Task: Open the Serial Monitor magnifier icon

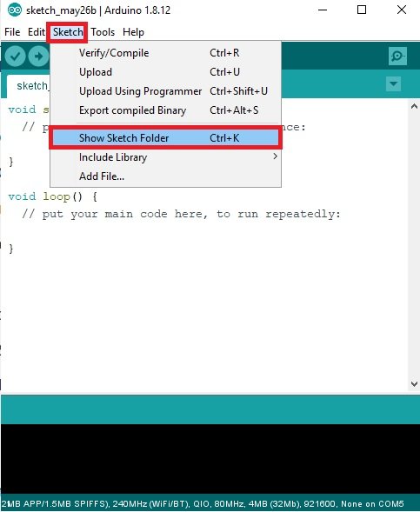Action: point(397,57)
